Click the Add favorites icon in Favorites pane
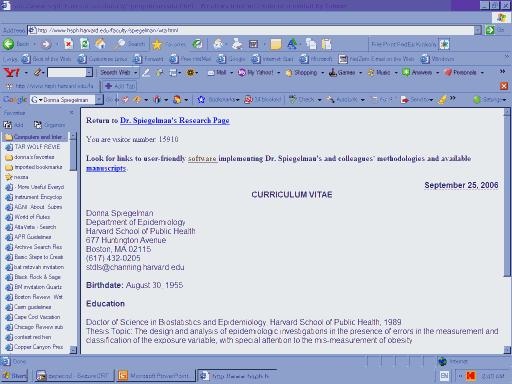This screenshot has height=384, width=512. click(x=8, y=125)
